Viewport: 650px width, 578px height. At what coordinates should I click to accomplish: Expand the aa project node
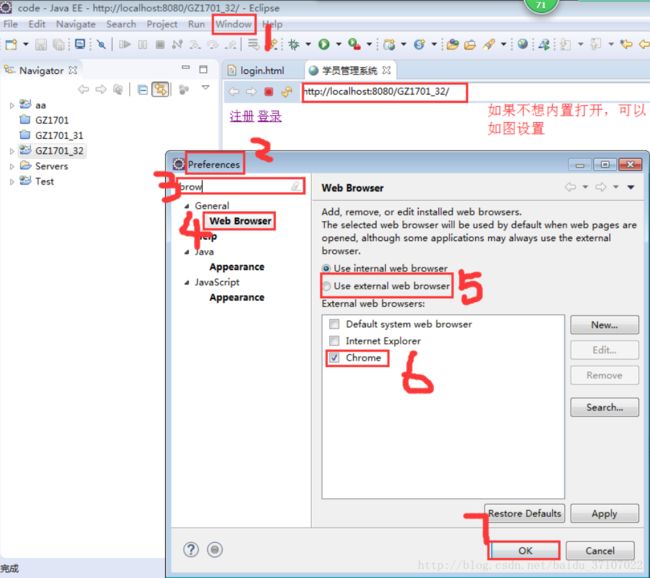tap(12, 106)
